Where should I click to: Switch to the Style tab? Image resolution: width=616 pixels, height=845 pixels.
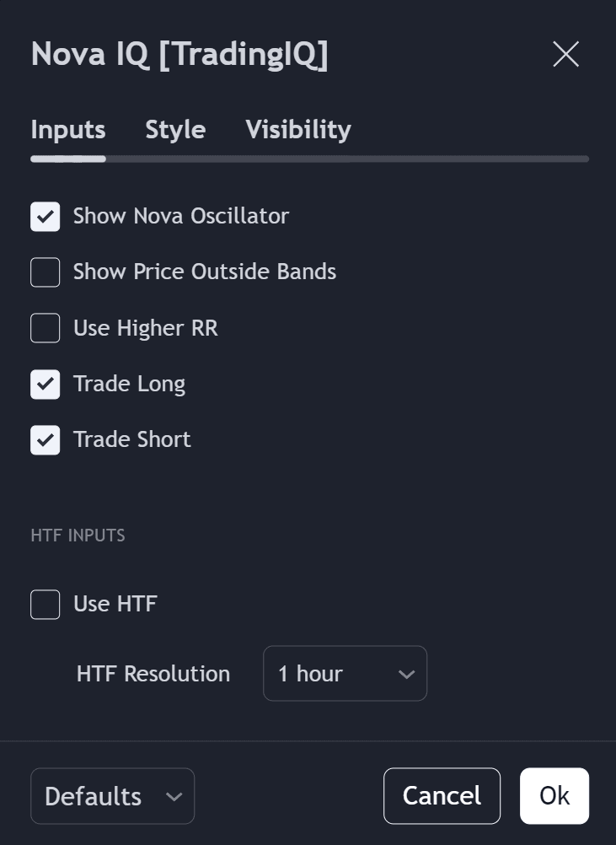pos(174,130)
